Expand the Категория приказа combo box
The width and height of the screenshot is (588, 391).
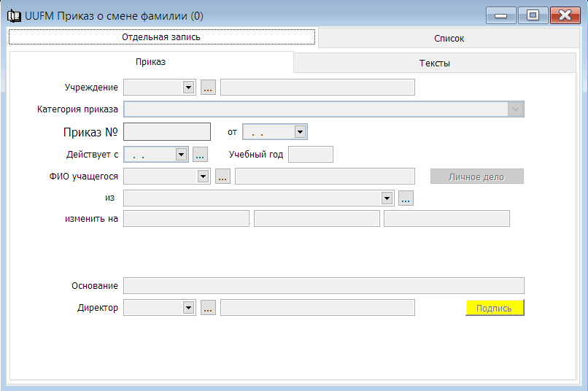click(516, 109)
